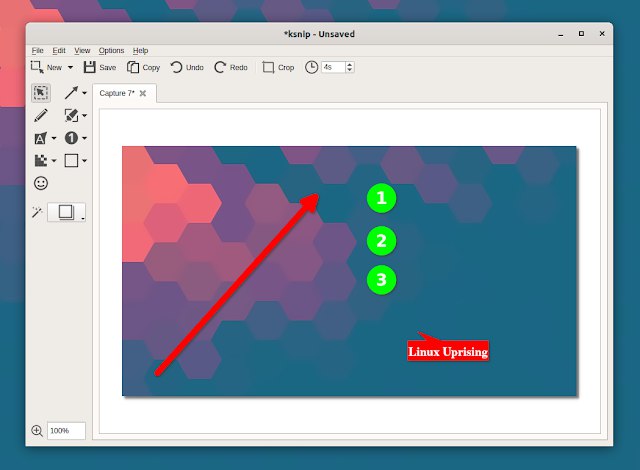The width and height of the screenshot is (640, 470).
Task: Expand the Text tool variants dropdown
Action: (53, 138)
